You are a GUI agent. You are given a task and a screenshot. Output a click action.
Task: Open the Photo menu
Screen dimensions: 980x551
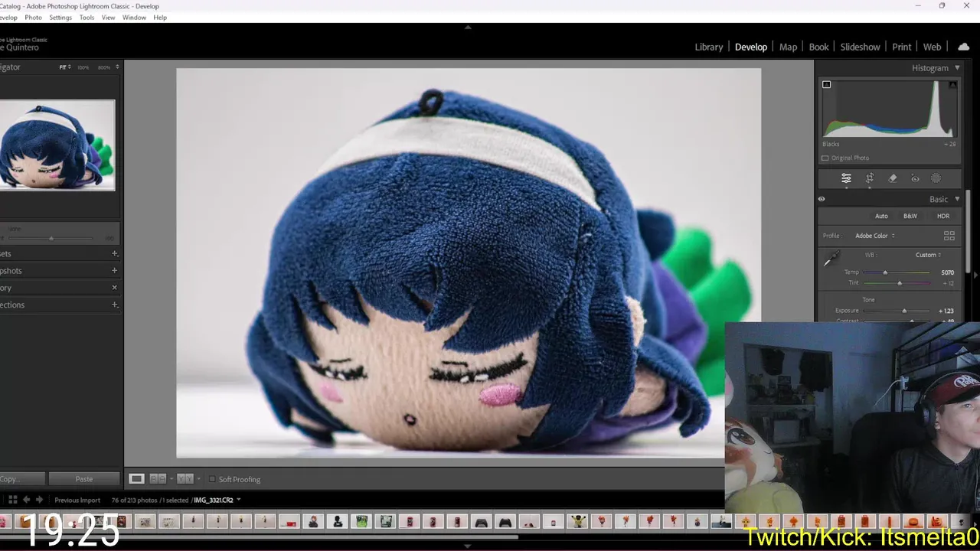[33, 18]
